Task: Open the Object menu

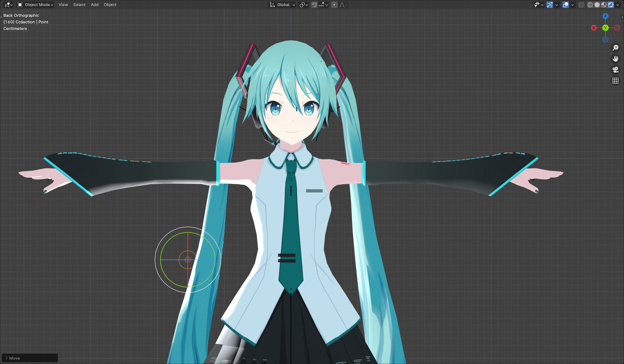Action: pos(110,5)
